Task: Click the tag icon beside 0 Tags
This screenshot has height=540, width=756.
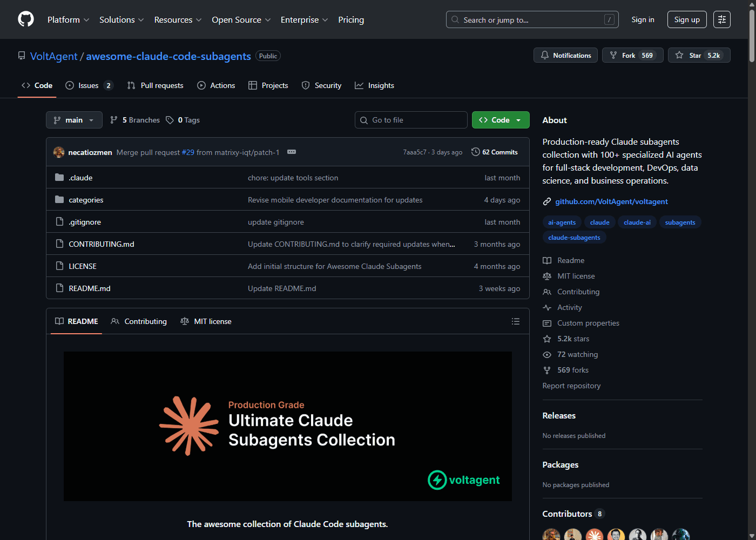Action: tap(170, 120)
